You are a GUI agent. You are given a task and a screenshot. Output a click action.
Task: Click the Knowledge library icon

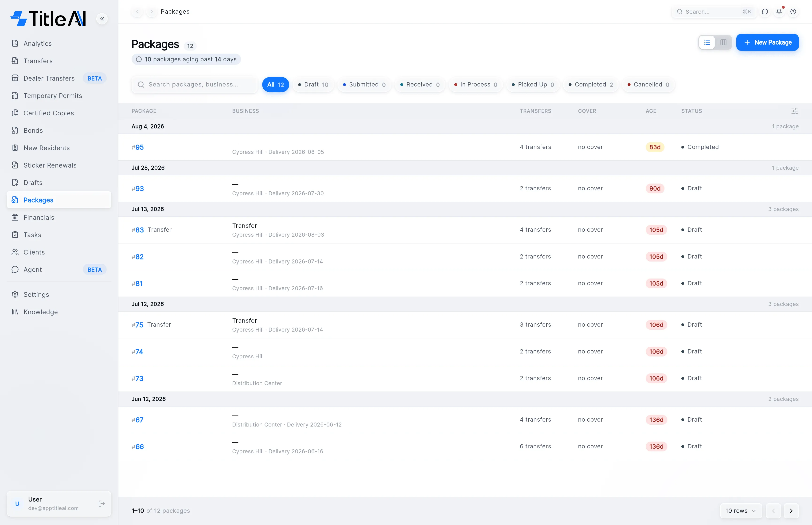pyautogui.click(x=15, y=312)
